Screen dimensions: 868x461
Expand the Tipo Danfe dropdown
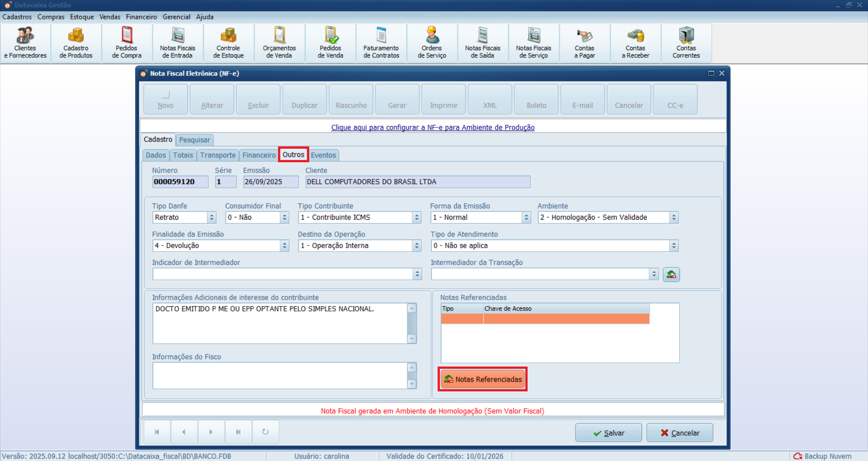[212, 217]
